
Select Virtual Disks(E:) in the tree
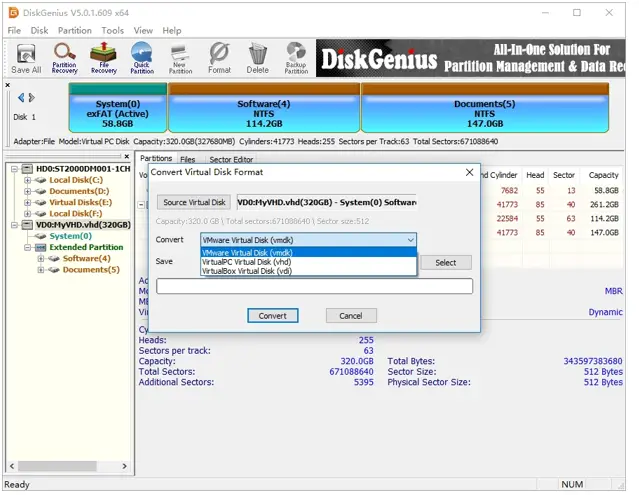coord(81,202)
